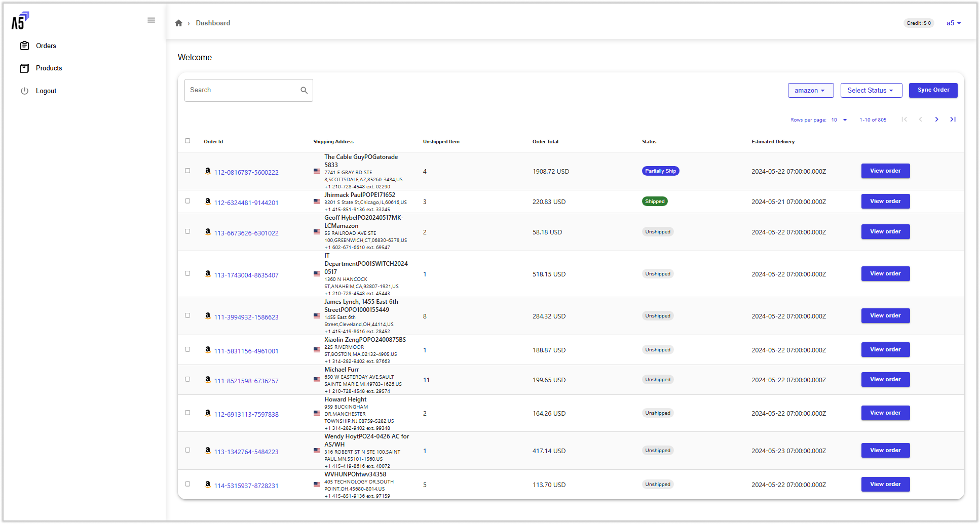
Task: Open the rows per page dropdown
Action: [839, 120]
